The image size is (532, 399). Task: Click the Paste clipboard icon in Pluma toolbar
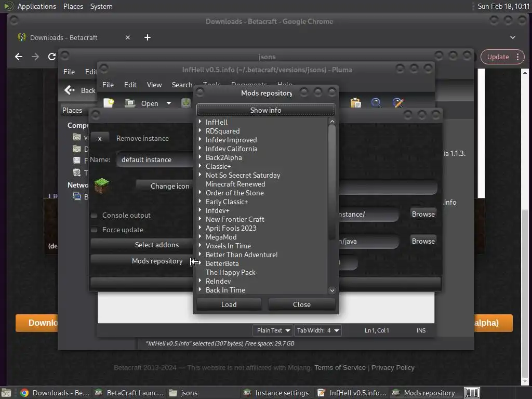355,103
